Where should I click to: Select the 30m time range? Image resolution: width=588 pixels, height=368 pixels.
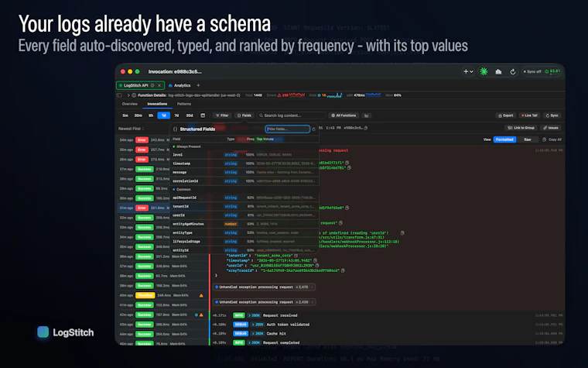138,115
